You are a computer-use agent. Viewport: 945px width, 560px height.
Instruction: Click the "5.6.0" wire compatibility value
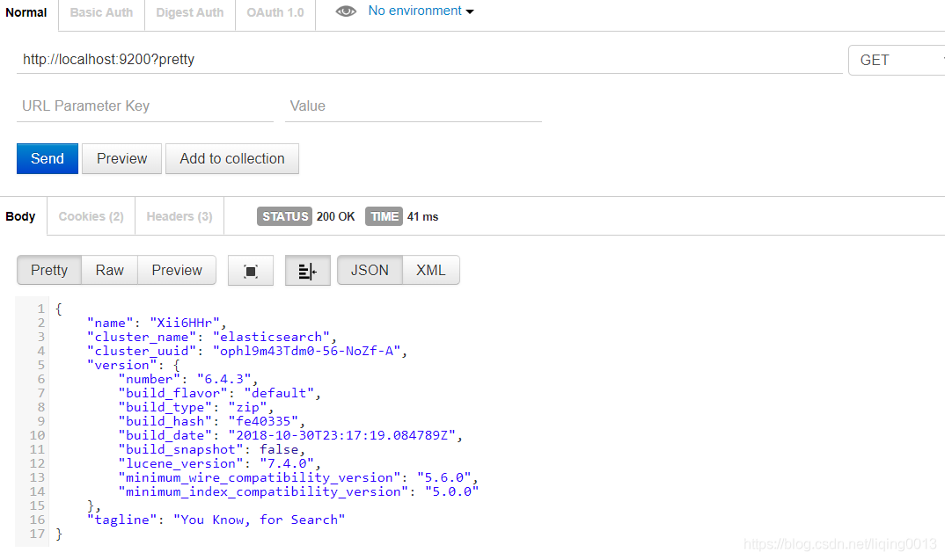(444, 477)
